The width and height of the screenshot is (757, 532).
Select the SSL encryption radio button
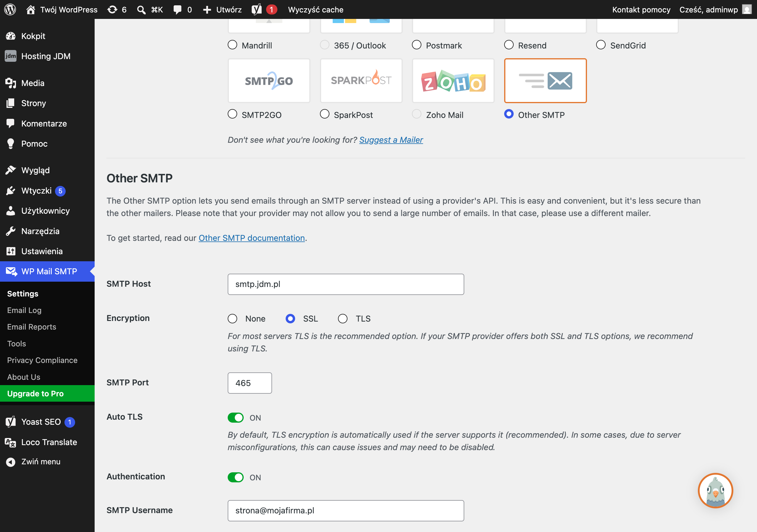pyautogui.click(x=290, y=318)
